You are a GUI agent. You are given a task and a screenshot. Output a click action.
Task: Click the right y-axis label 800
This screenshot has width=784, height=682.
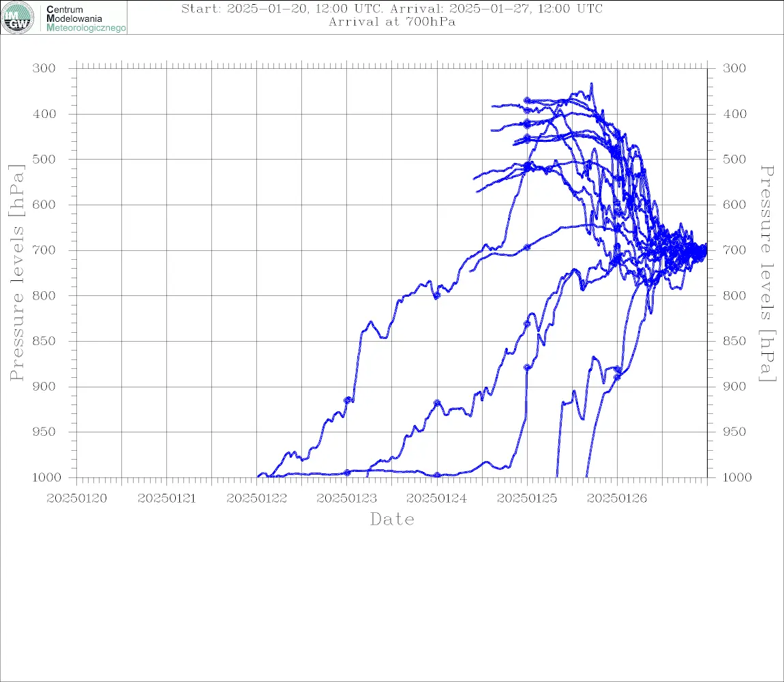(734, 295)
